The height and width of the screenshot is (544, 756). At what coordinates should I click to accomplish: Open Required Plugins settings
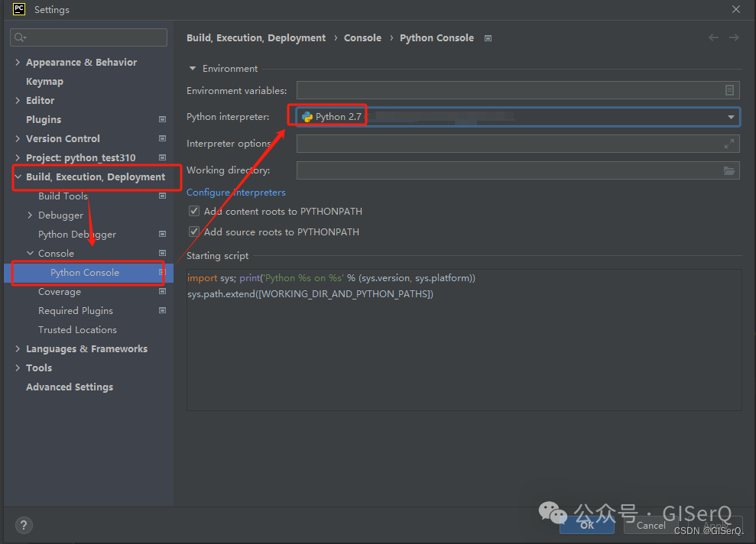(75, 311)
